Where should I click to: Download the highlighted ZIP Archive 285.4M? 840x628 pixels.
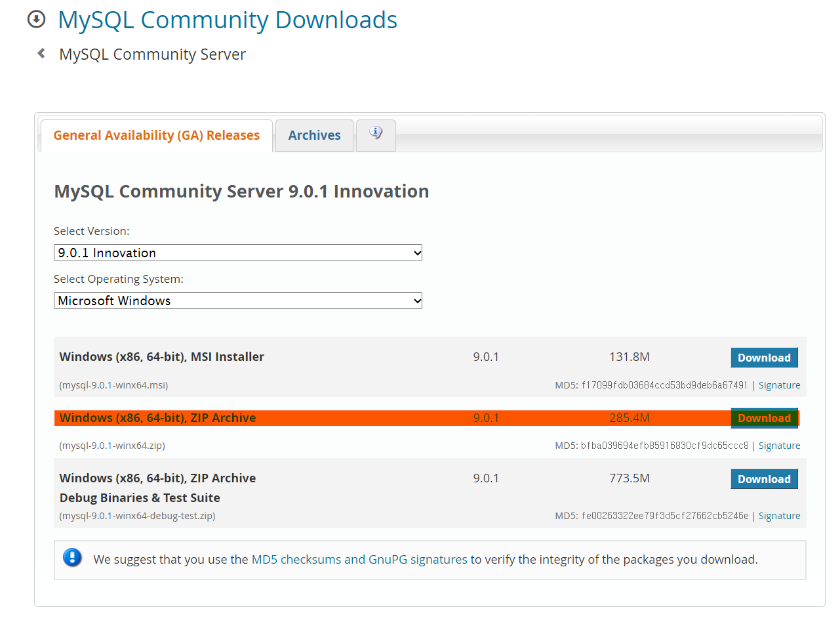pyautogui.click(x=765, y=418)
